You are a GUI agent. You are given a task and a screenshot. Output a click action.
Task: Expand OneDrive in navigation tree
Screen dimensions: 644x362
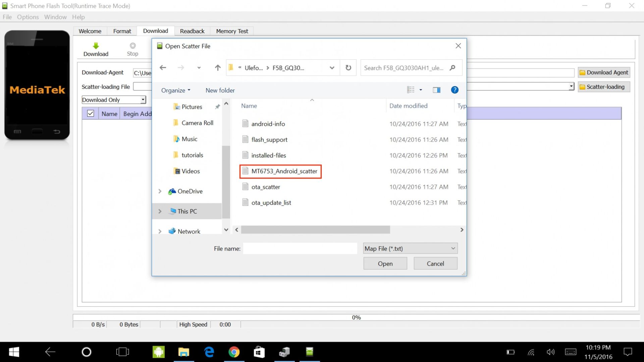[x=160, y=191]
